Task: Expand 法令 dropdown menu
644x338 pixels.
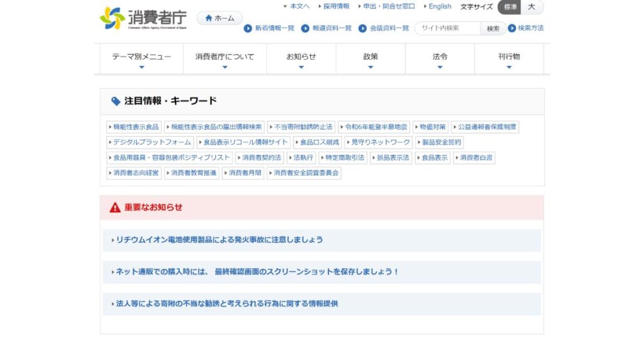Action: coord(440,60)
